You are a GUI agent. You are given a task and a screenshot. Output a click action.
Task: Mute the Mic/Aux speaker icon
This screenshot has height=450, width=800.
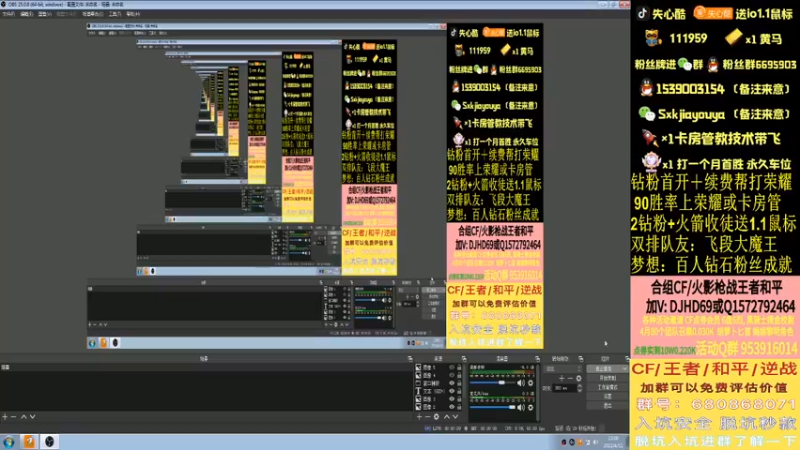click(521, 407)
